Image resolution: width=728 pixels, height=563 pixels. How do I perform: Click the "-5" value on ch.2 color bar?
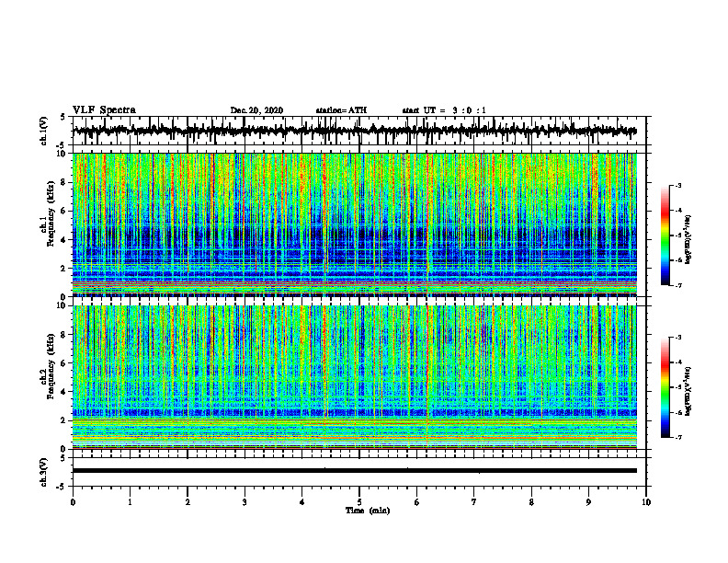coord(678,387)
